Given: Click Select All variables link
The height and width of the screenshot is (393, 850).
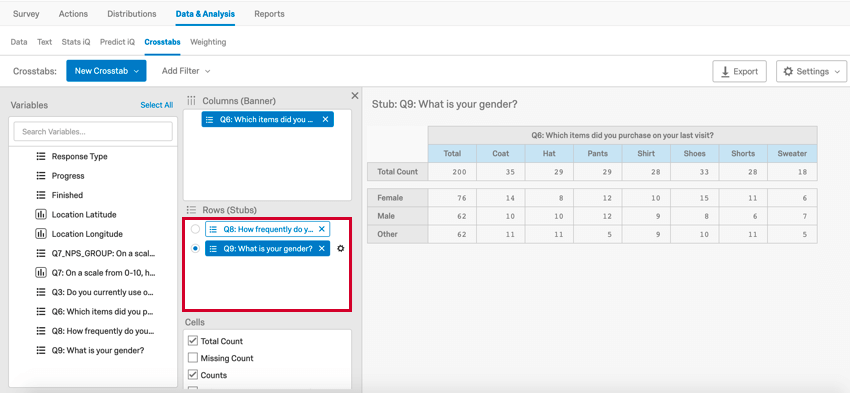Looking at the screenshot, I should pos(157,105).
